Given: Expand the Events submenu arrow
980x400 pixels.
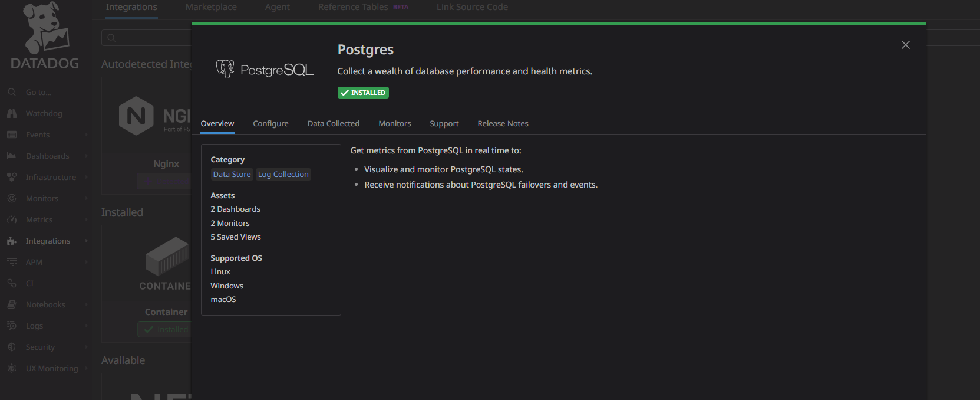Looking at the screenshot, I should click(87, 135).
